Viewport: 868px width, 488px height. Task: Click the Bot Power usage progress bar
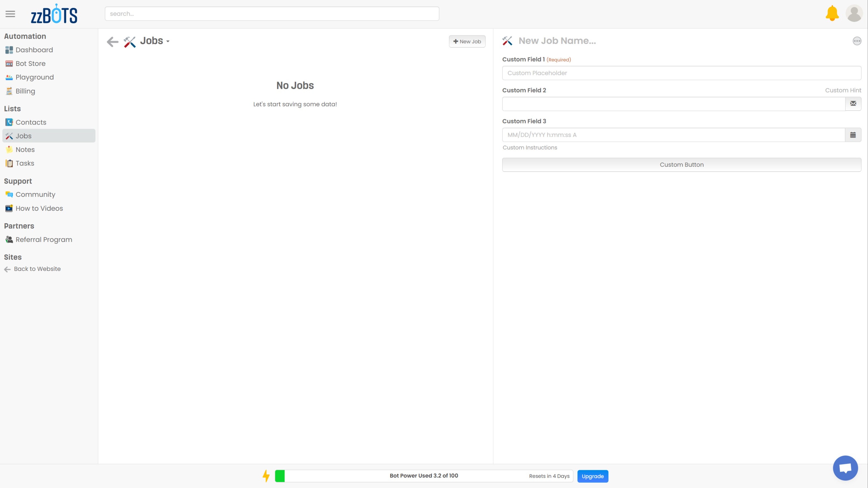[424, 476]
